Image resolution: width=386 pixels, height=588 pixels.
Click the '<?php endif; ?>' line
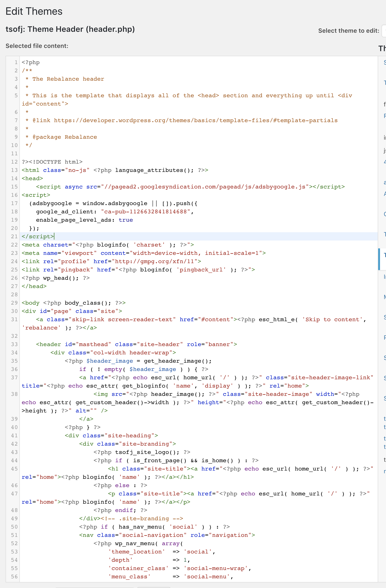(x=120, y=510)
